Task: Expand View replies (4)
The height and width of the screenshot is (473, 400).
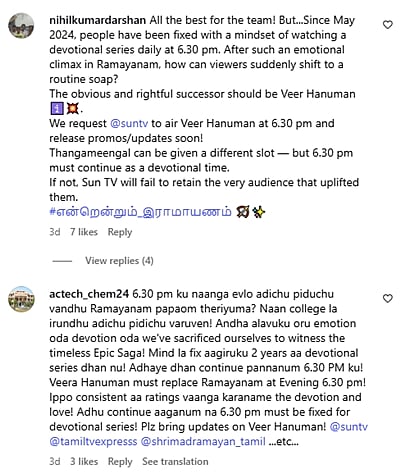Action: (x=119, y=261)
